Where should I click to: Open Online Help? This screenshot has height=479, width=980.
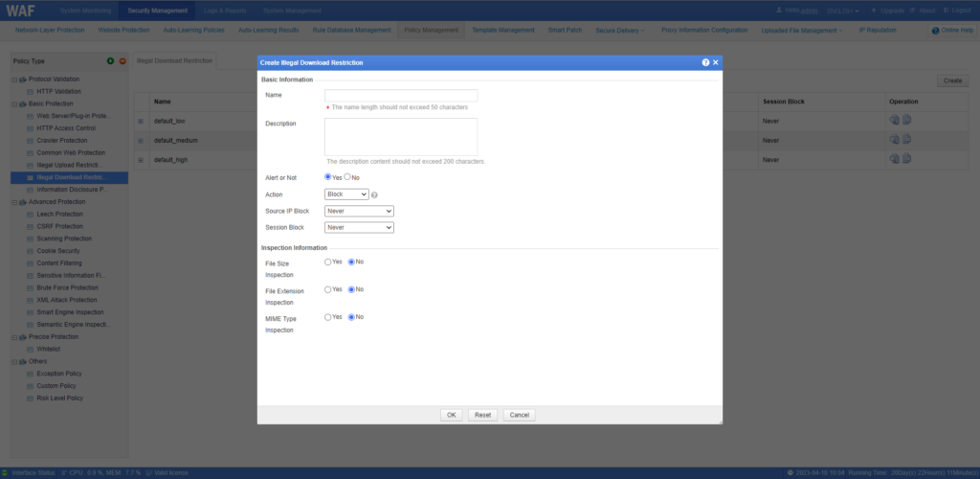952,30
